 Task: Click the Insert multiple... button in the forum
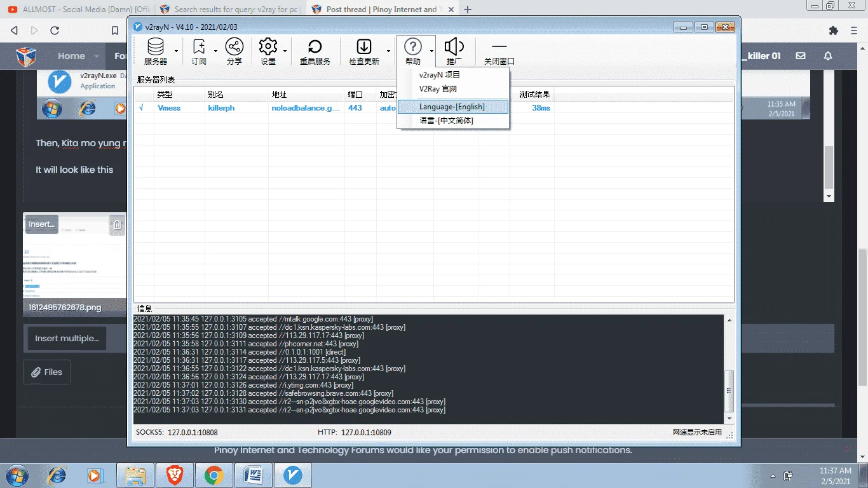[67, 339]
